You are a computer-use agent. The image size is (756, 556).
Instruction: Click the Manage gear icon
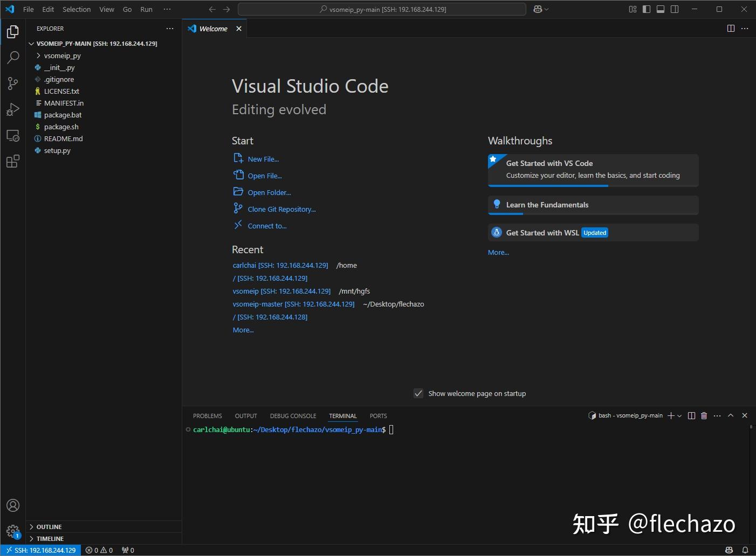point(13,531)
